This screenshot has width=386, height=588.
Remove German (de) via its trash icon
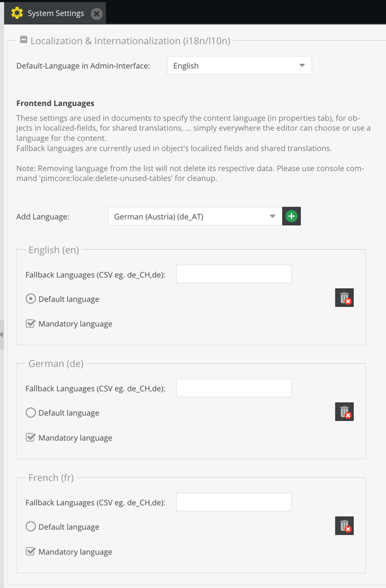coord(345,412)
